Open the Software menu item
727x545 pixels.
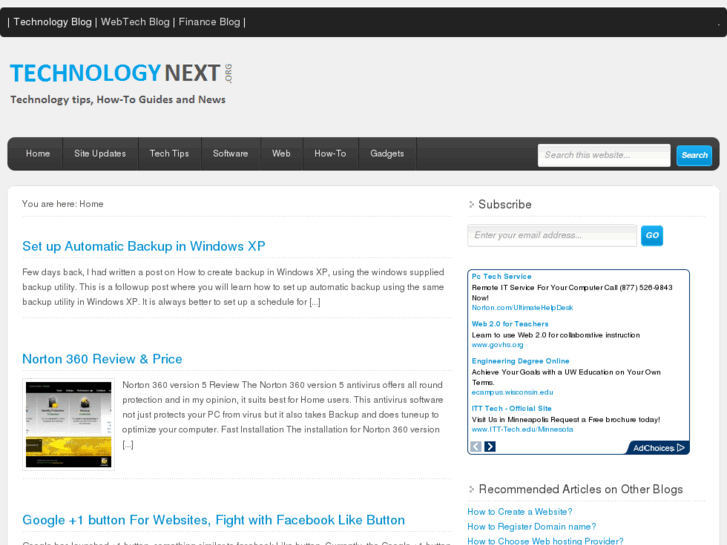(230, 154)
